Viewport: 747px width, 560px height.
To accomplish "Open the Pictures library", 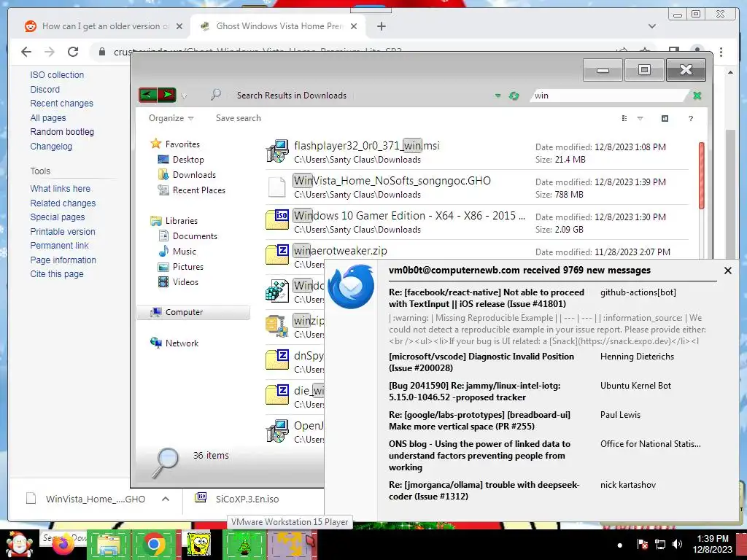I will 187,267.
